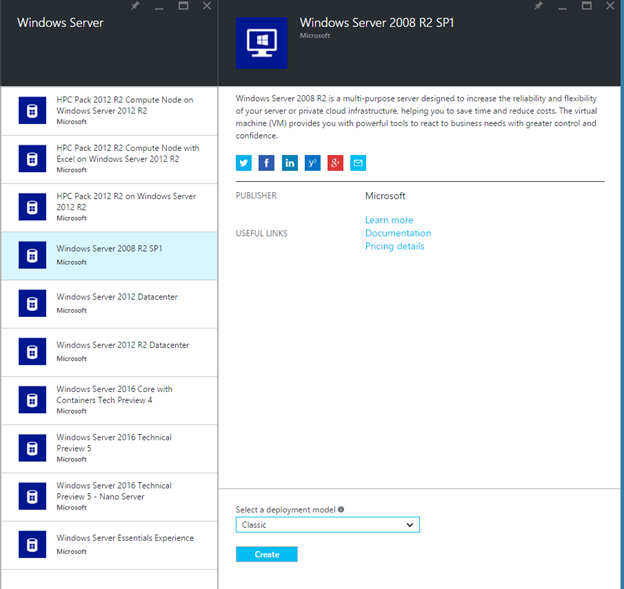624x589 pixels.
Task: Pick Windows Server 2016 Technical Preview 5 title
Action: tap(114, 443)
